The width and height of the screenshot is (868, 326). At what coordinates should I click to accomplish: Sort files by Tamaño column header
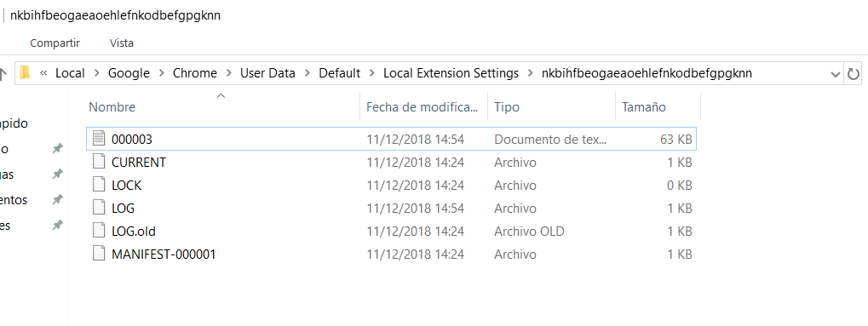tap(658, 106)
